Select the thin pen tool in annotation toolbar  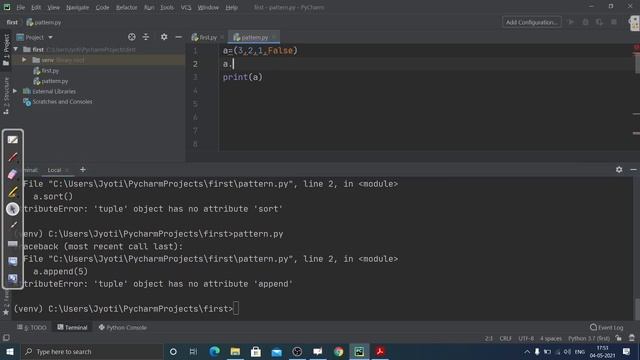click(x=13, y=226)
